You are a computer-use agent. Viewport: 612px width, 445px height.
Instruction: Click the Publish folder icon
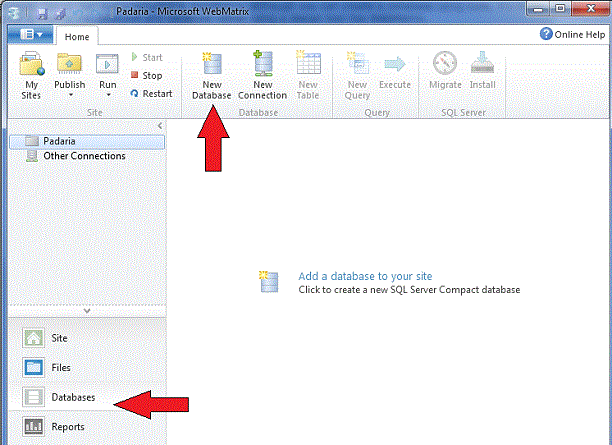click(69, 64)
